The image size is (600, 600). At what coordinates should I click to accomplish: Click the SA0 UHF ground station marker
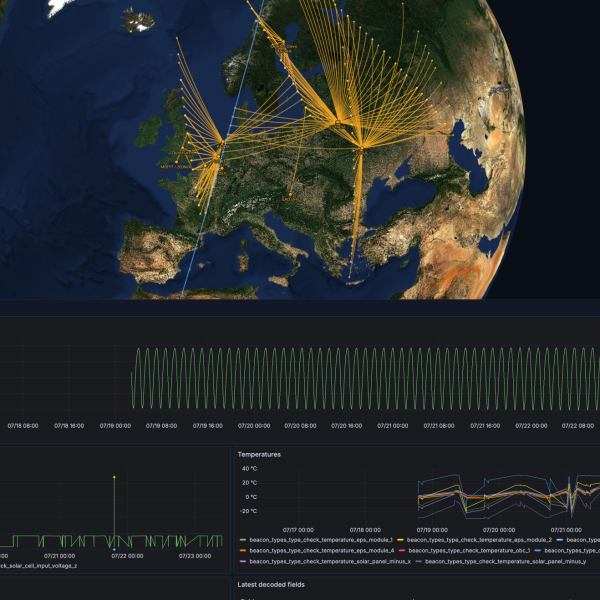290,194
